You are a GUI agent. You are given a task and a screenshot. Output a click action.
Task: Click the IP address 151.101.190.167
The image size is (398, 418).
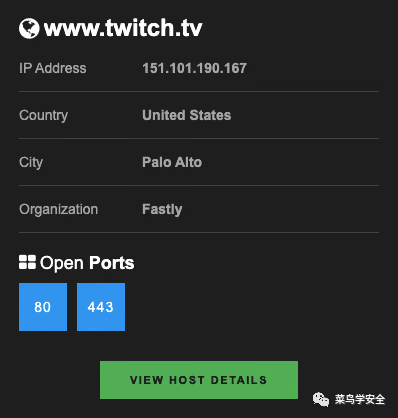195,68
